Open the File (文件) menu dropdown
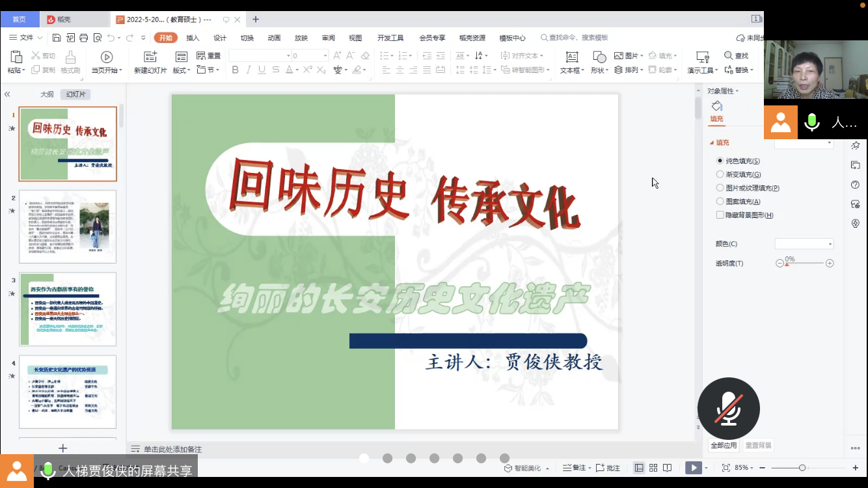Viewport: 868px width, 488px height. pos(26,38)
